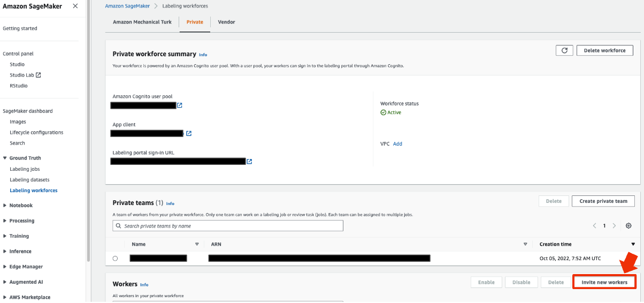Screen dimensions: 644x303
Task: Open Lifecycle configurations page
Action: 36,132
